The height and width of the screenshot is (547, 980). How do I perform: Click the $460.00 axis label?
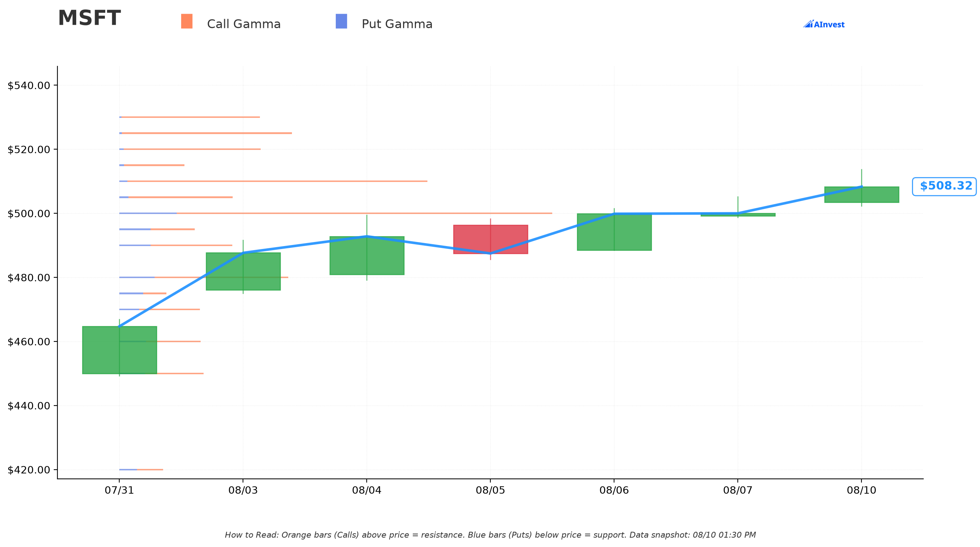[29, 342]
